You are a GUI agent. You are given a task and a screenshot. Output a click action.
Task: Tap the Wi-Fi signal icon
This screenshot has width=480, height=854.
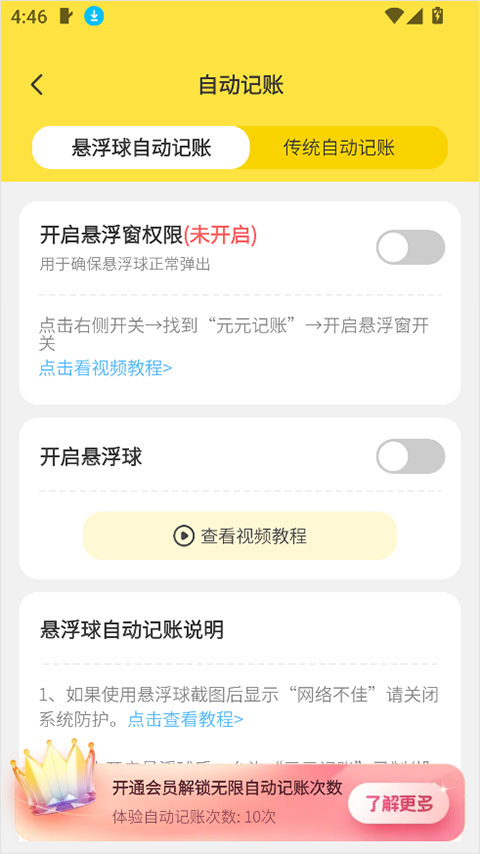click(x=393, y=16)
